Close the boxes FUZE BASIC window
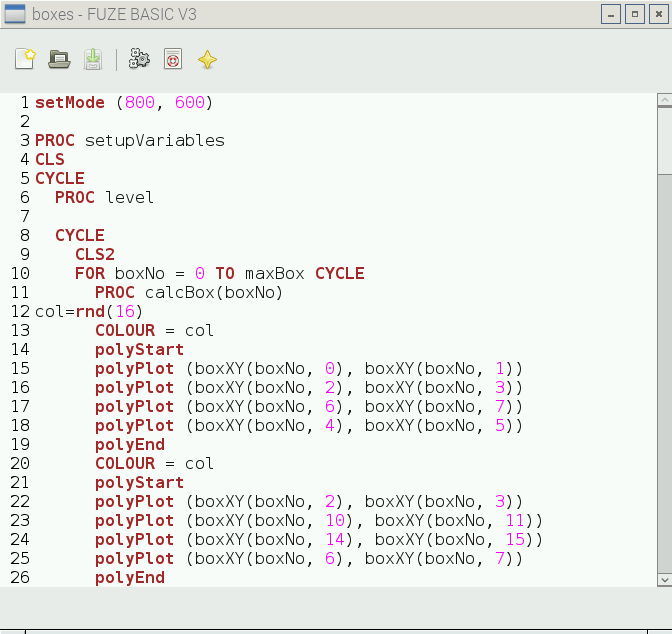This screenshot has width=672, height=634. [659, 15]
